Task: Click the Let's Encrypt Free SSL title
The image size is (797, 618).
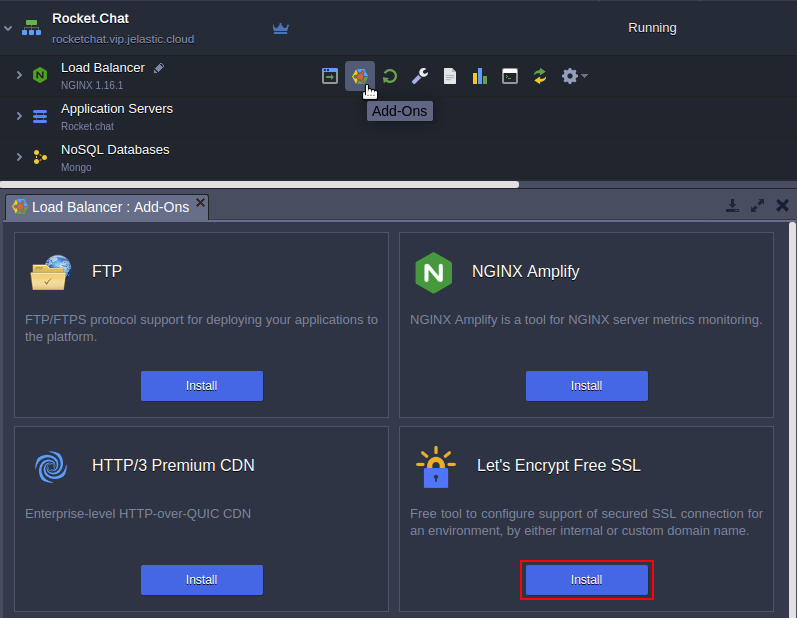Action: point(559,466)
